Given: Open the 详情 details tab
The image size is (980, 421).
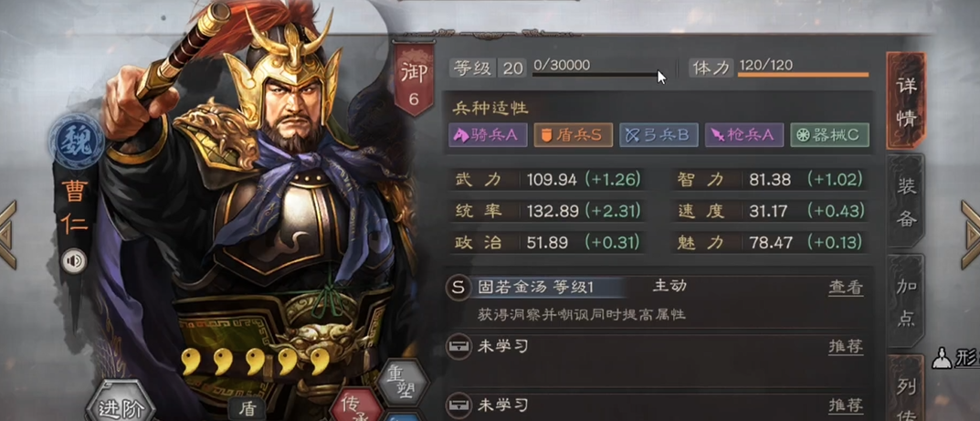Looking at the screenshot, I should point(906,101).
